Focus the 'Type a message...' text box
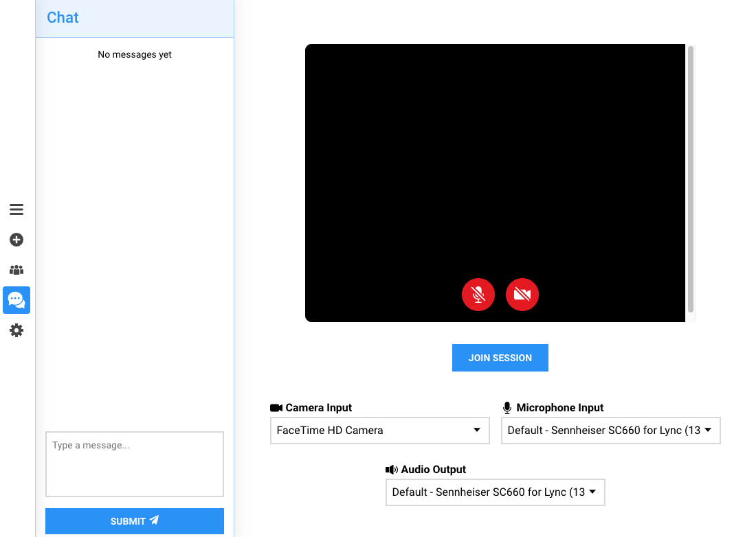This screenshot has height=537, width=756. coord(135,464)
